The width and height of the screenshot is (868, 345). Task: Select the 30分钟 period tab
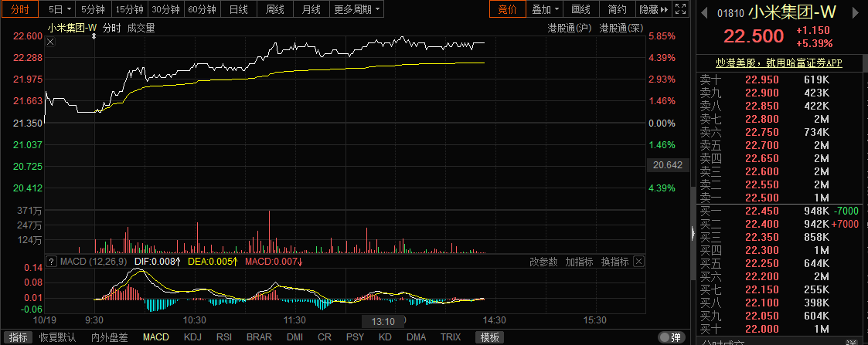coord(166,8)
